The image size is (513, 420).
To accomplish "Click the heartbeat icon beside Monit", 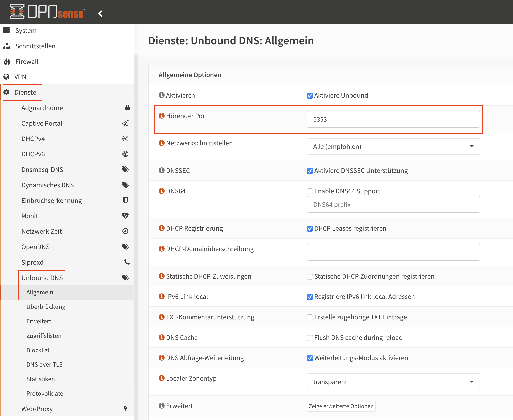I will point(125,215).
